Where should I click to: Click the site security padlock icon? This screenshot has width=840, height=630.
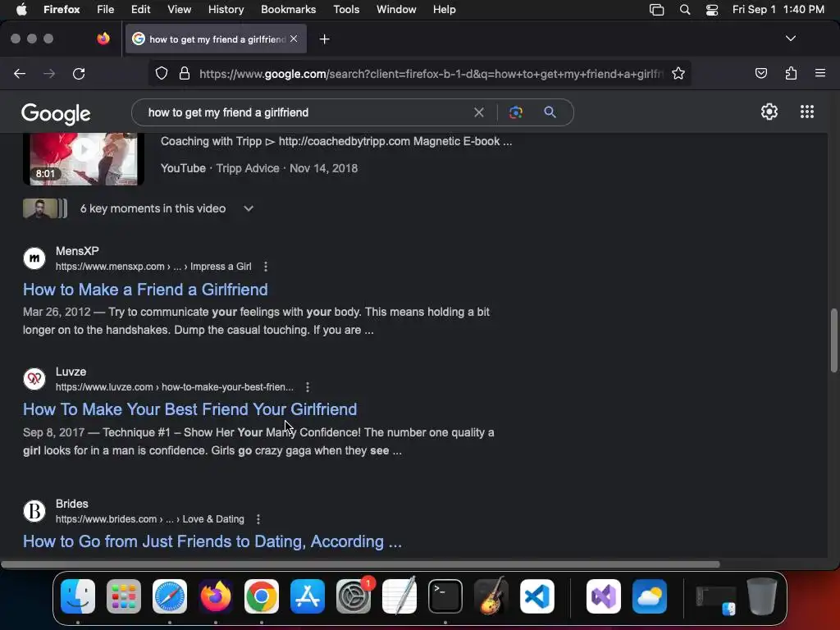(185, 73)
